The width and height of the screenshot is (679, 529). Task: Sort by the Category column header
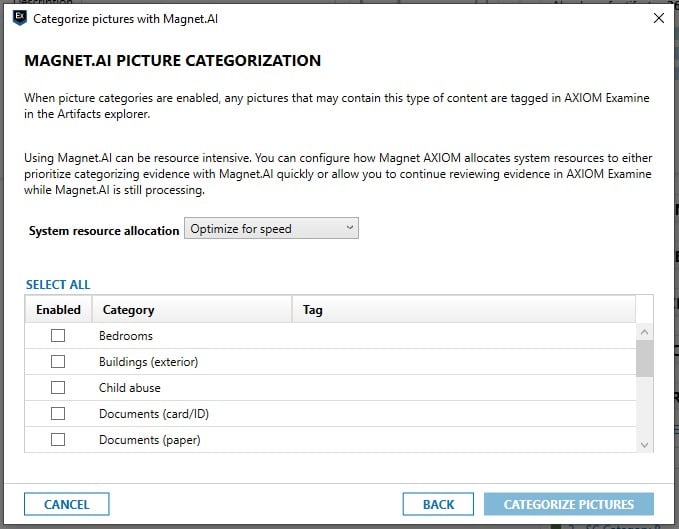pos(192,310)
